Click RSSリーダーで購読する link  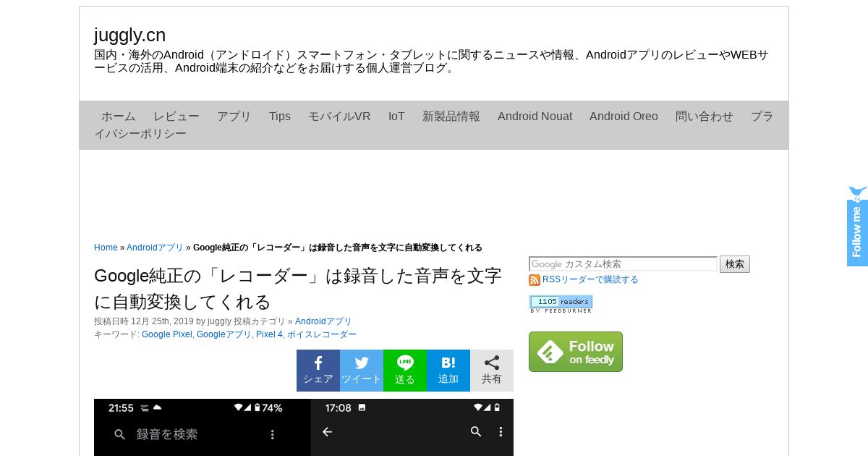click(590, 279)
